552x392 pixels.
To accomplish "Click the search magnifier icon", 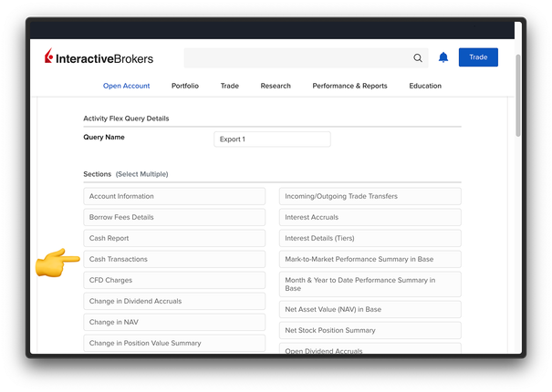I will pyautogui.click(x=418, y=57).
